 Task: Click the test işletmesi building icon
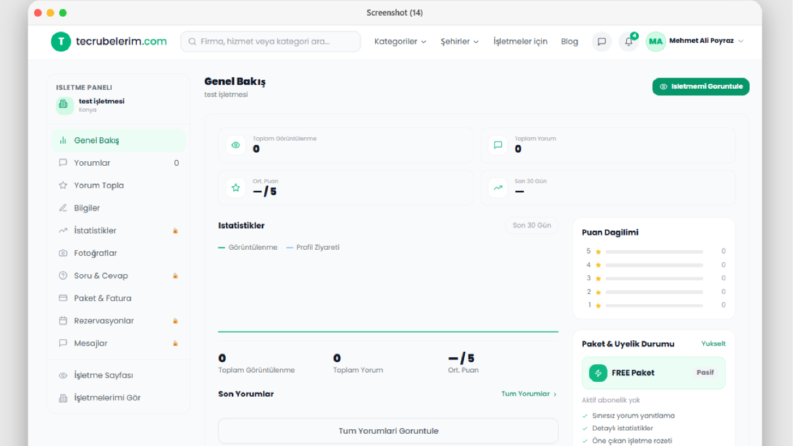tap(64, 105)
